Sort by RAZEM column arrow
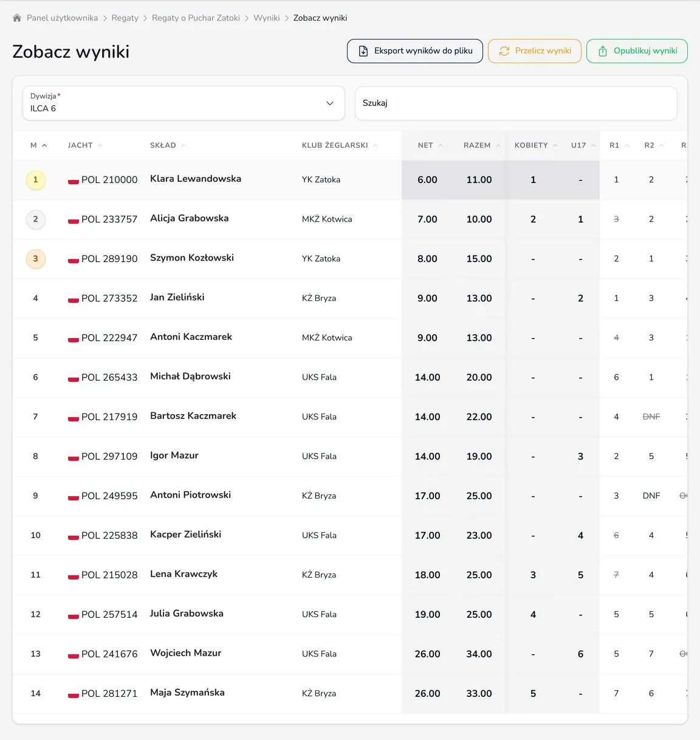The height and width of the screenshot is (740, 700). pos(498,145)
